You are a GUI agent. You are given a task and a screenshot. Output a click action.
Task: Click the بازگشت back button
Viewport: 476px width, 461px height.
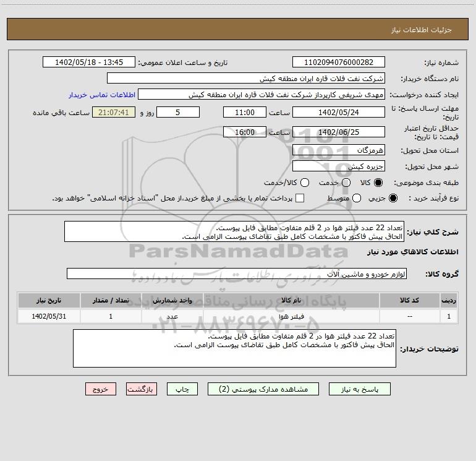coord(142,389)
